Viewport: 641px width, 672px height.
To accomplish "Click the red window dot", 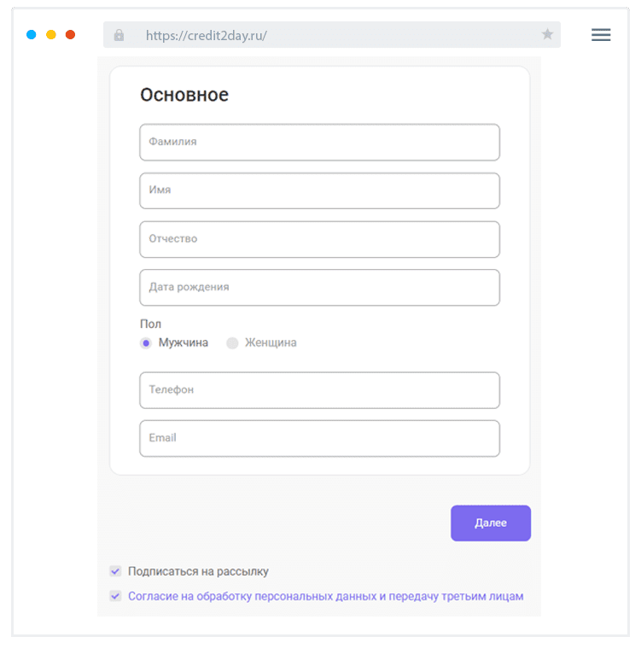I will coord(71,35).
